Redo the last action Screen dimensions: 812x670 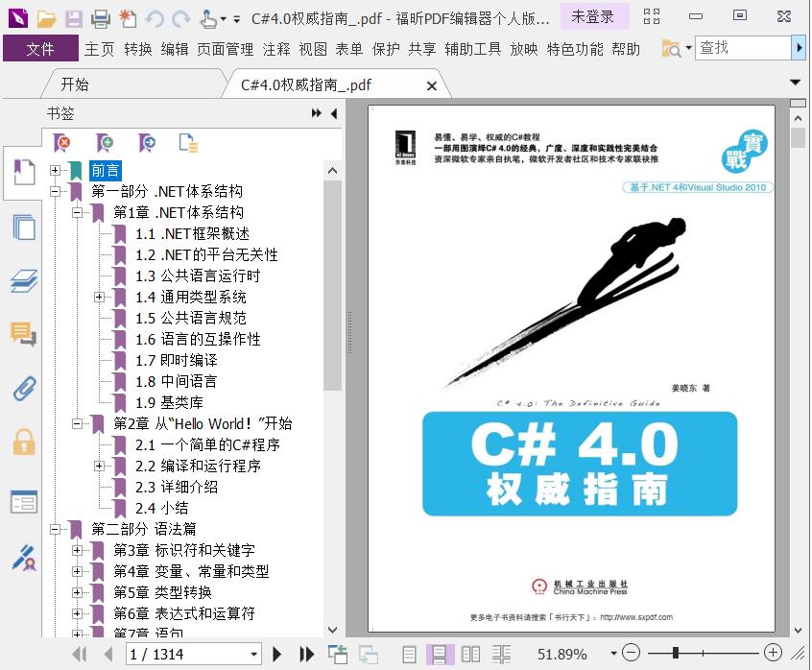pyautogui.click(x=180, y=19)
